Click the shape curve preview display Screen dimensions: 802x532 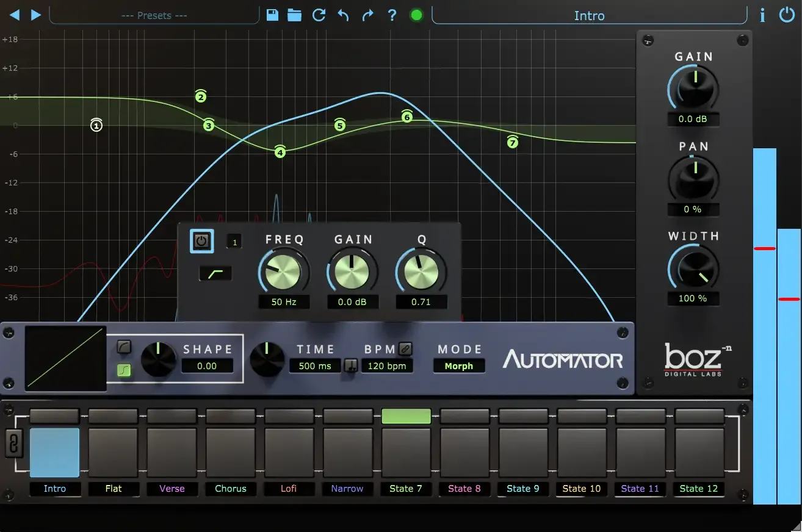coord(65,359)
